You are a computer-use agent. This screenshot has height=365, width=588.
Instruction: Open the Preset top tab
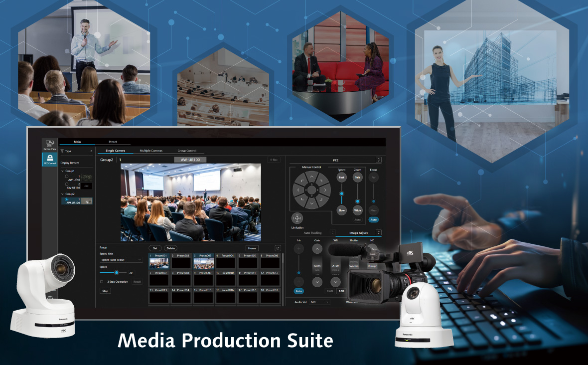pyautogui.click(x=113, y=142)
